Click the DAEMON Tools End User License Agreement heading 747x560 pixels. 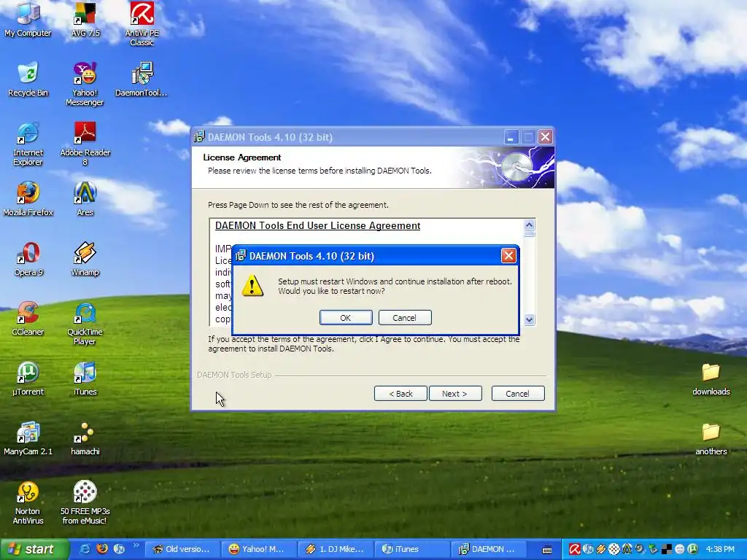[318, 226]
